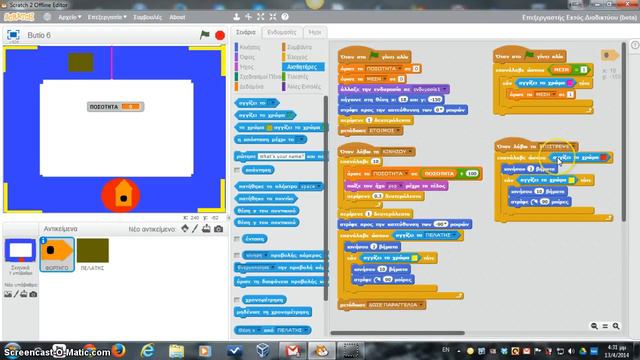The height and width of the screenshot is (360, 640).
Task: Select the Κίνηση block category
Action: 250,47
